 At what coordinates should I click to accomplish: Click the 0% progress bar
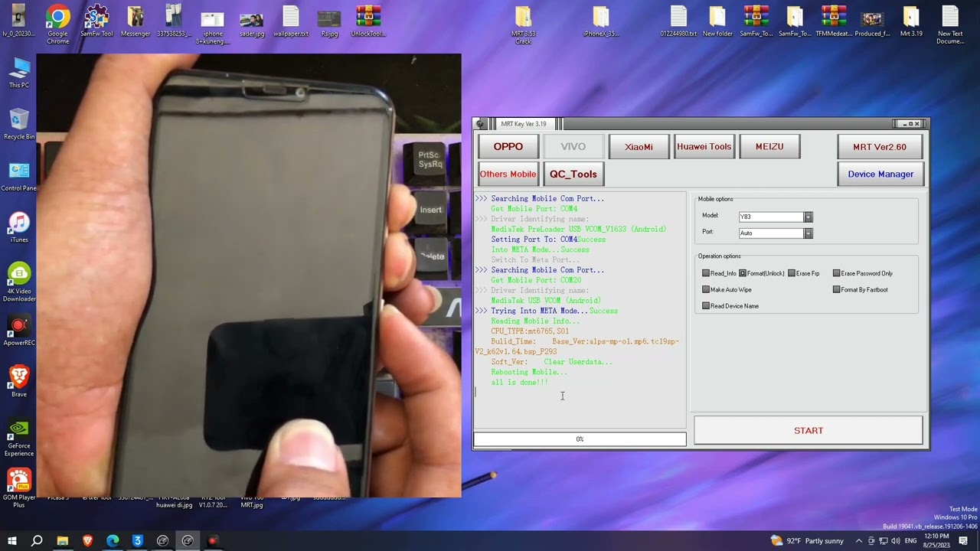tap(580, 439)
